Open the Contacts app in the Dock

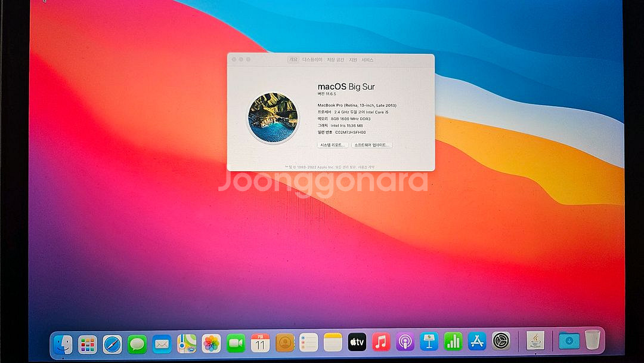pyautogui.click(x=284, y=343)
